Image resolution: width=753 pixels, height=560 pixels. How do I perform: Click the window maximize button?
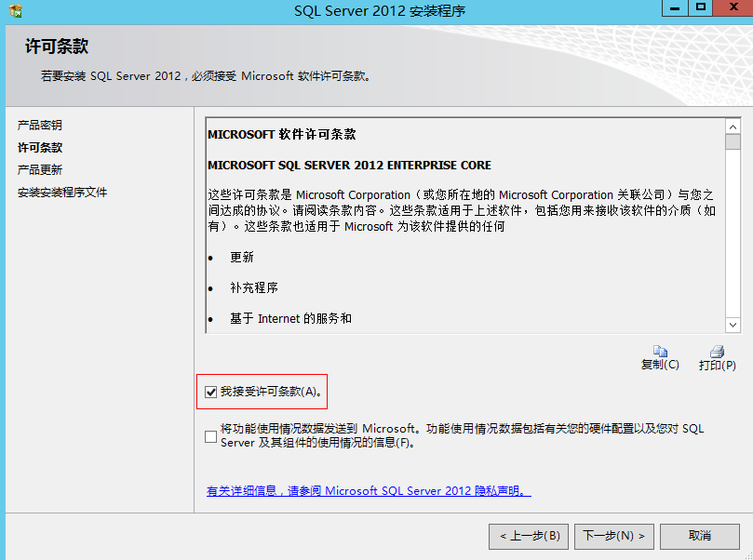pyautogui.click(x=699, y=9)
